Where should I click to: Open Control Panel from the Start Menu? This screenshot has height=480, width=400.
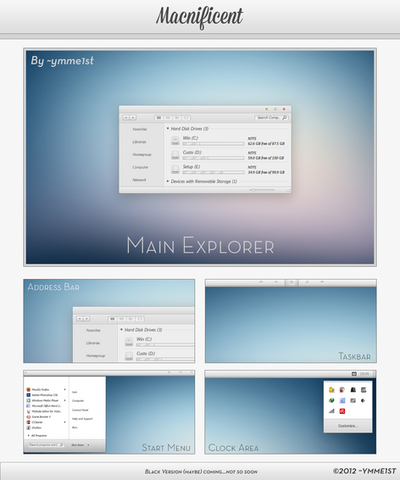80,410
